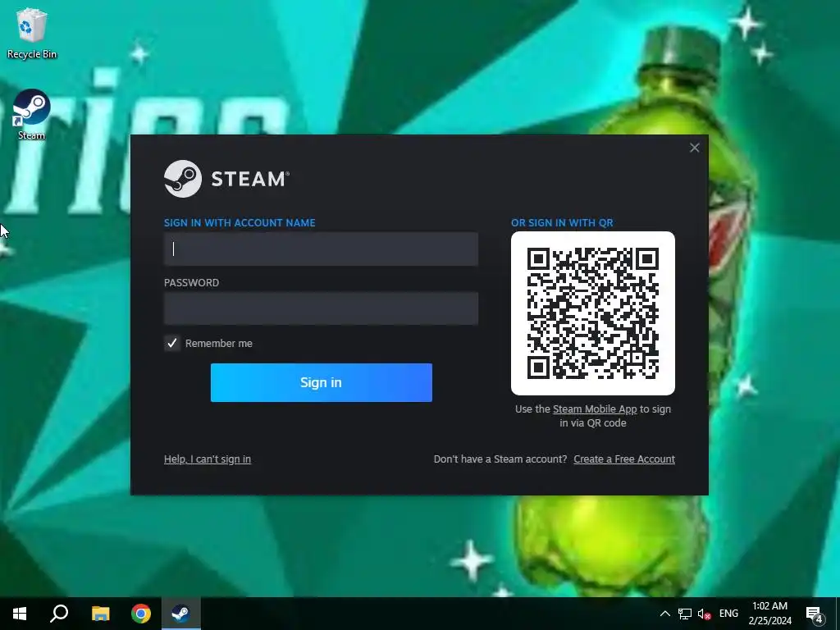Image resolution: width=840 pixels, height=630 pixels.
Task: Switch ENG input language indicator
Action: coord(728,614)
